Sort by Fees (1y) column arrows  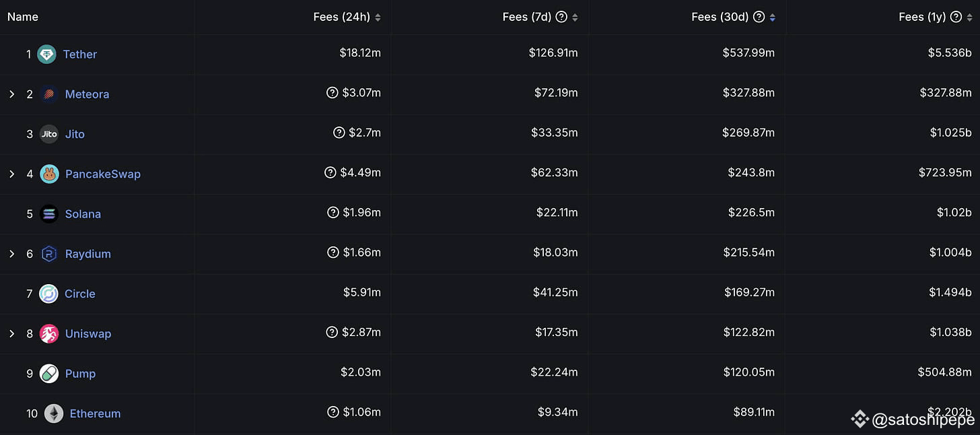click(969, 18)
